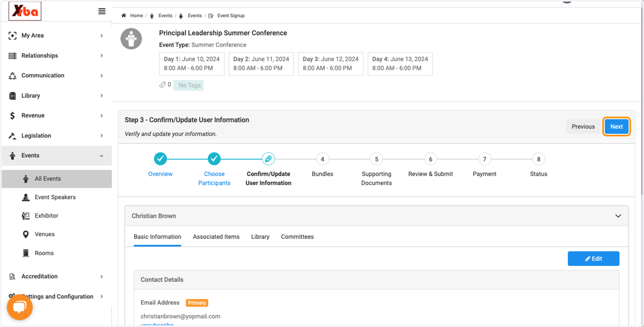Click the Overview completed checkmark step
Viewport: 644px width, 327px height.
click(x=160, y=159)
